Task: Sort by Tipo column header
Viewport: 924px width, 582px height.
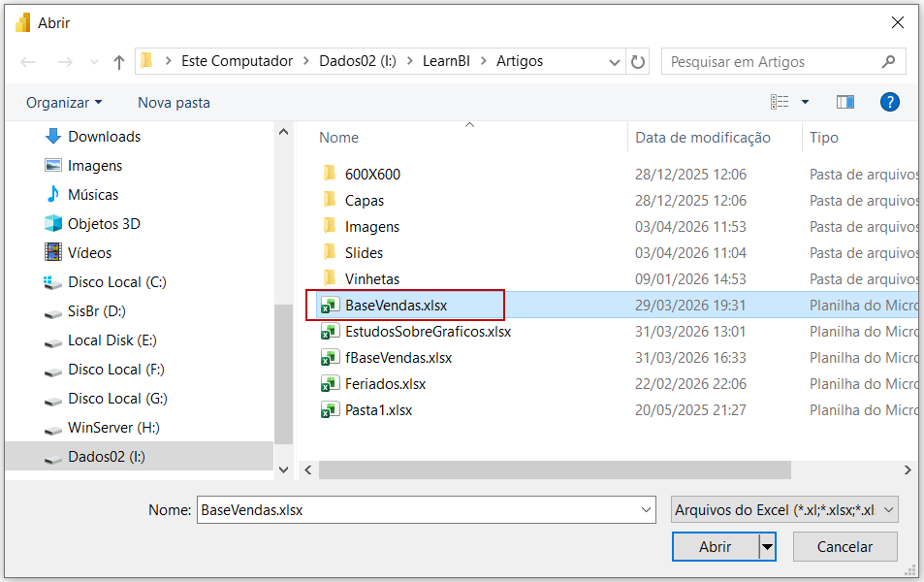Action: tap(823, 138)
